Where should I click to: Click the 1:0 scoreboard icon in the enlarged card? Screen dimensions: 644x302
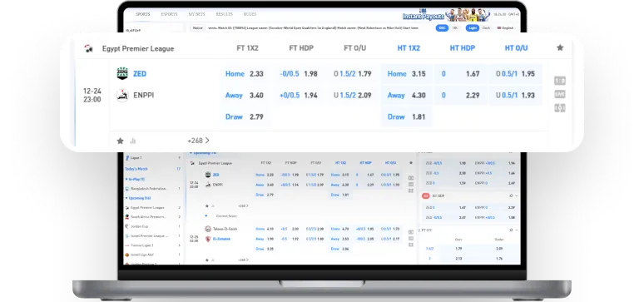click(560, 81)
